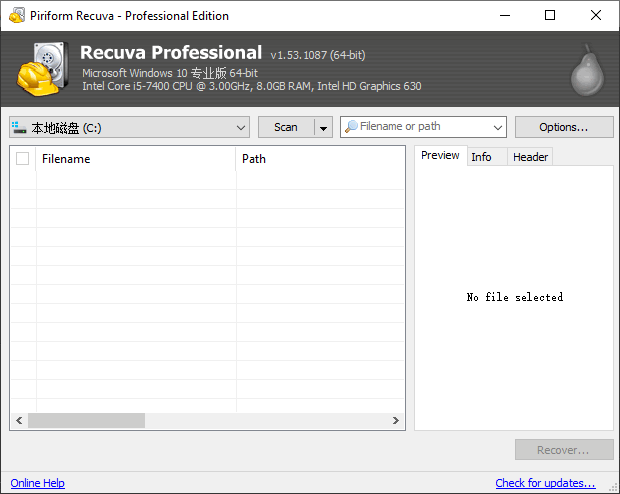The width and height of the screenshot is (620, 494).
Task: Click the bottom-right window resize grip
Action: point(614,488)
